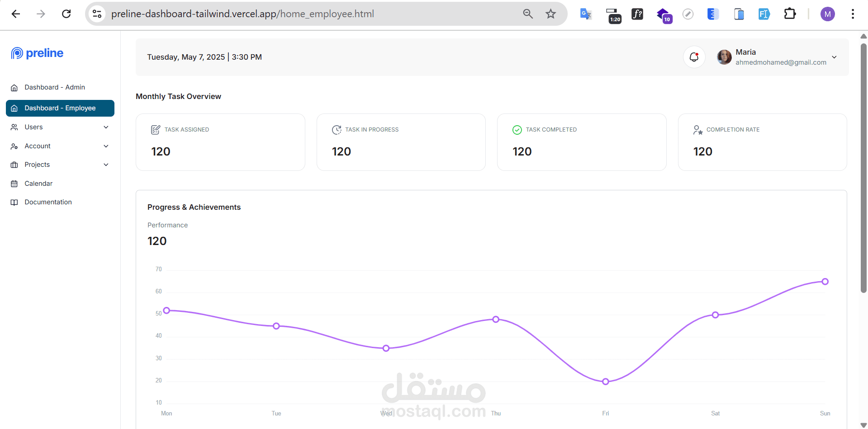Open Chrome three-dot menu

tap(853, 14)
